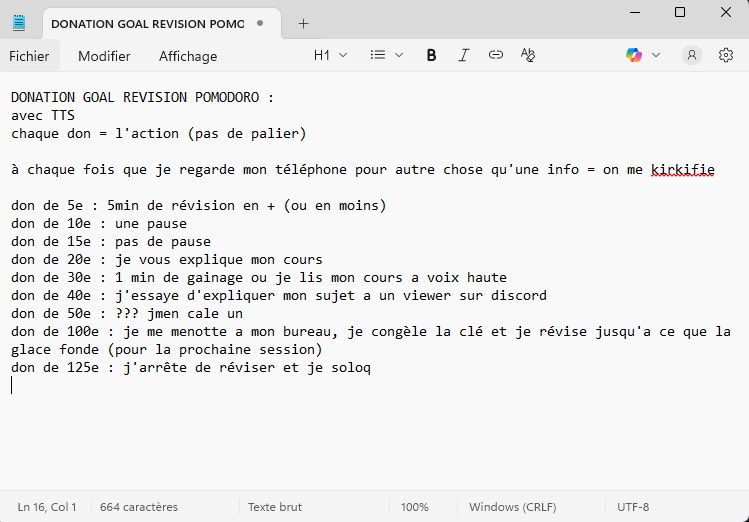Click the Windows (CRLF) status entry
This screenshot has width=749, height=522.
coord(513,507)
